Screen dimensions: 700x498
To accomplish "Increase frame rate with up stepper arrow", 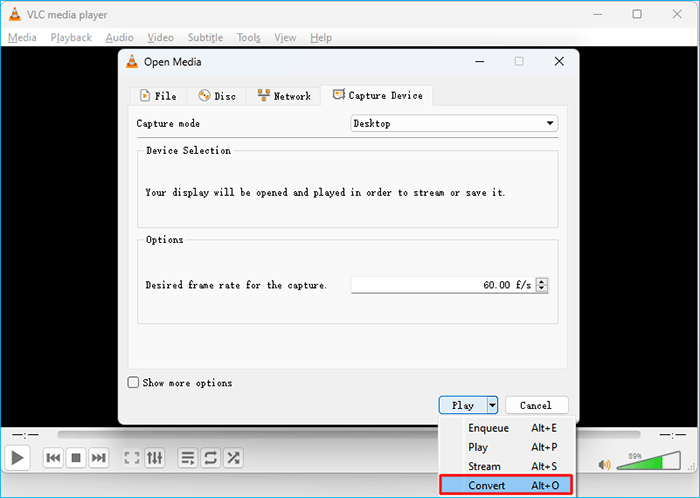I will 542,281.
